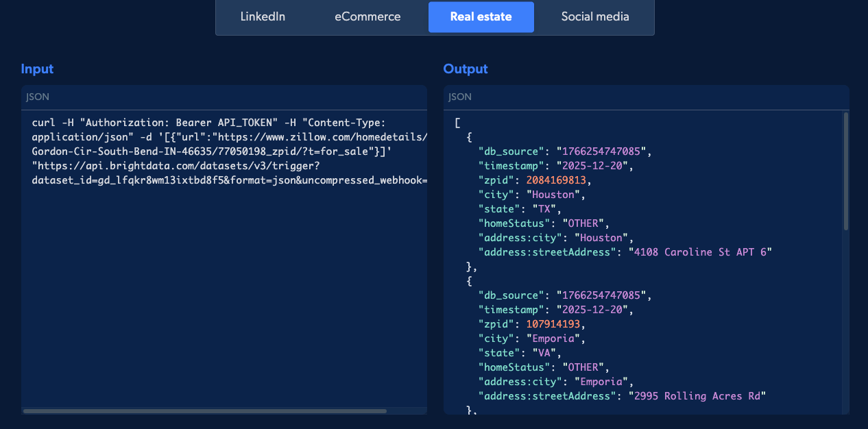The height and width of the screenshot is (429, 868).
Task: Click the Houston city value in the output
Action: 554,194
